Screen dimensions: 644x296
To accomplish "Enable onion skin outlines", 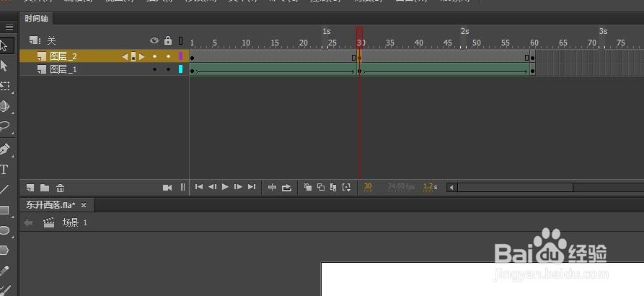I will coord(321,187).
